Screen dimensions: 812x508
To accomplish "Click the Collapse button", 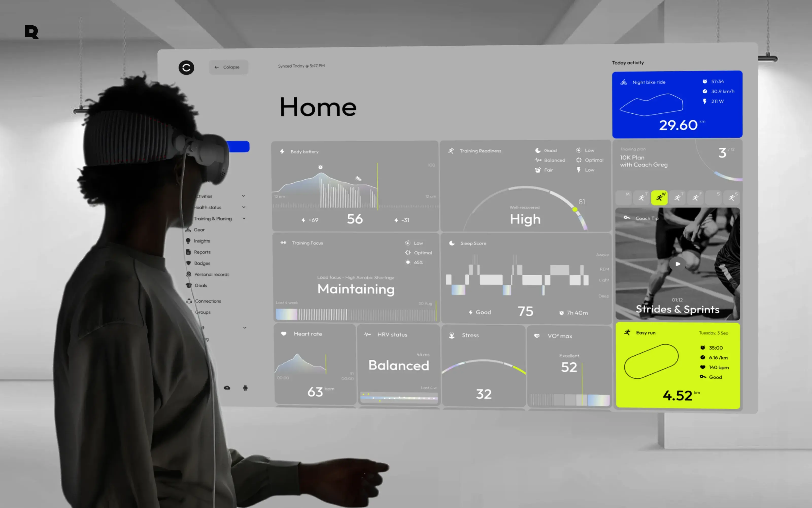I will [228, 67].
